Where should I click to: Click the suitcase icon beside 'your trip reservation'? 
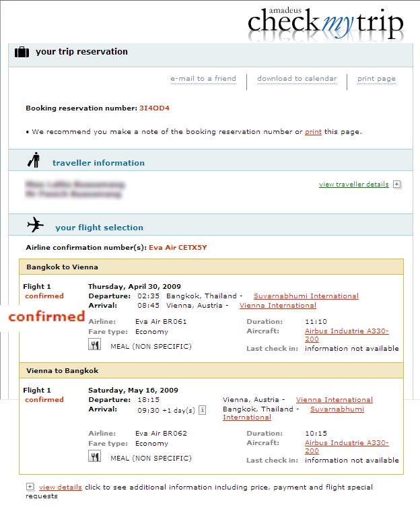[x=22, y=52]
